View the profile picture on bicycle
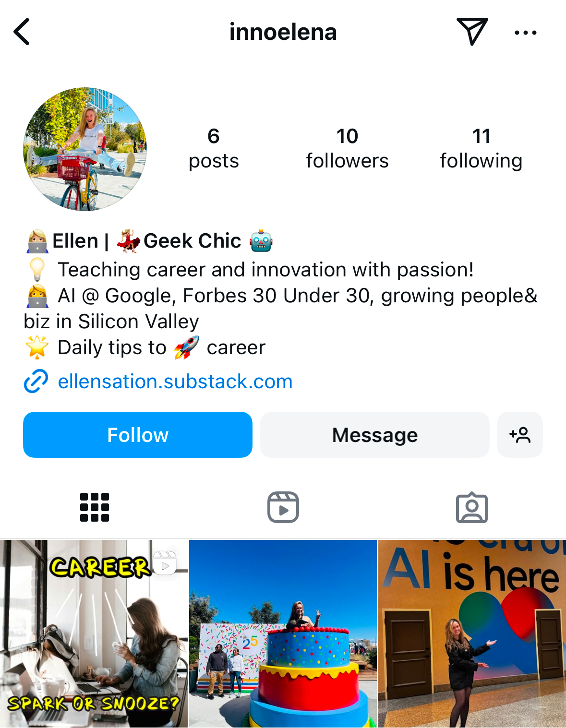 coord(85,149)
